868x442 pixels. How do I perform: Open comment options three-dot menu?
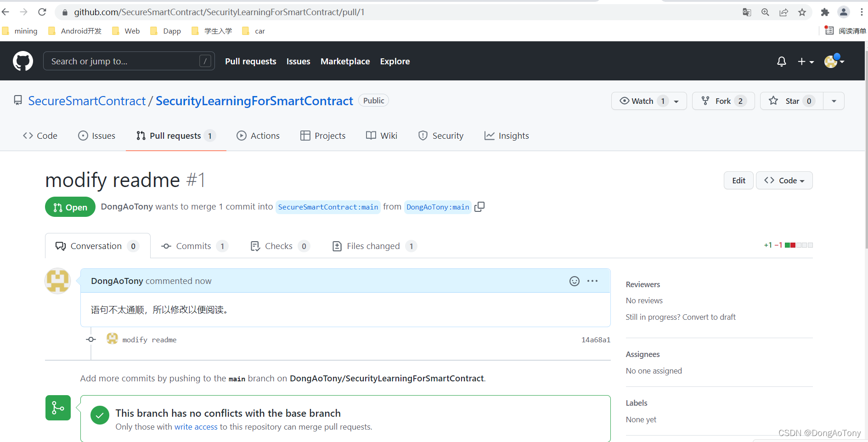[x=592, y=281]
